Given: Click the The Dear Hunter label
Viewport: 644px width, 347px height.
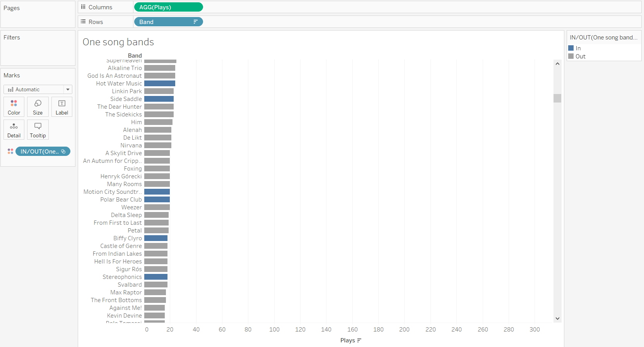Looking at the screenshot, I should click(120, 107).
